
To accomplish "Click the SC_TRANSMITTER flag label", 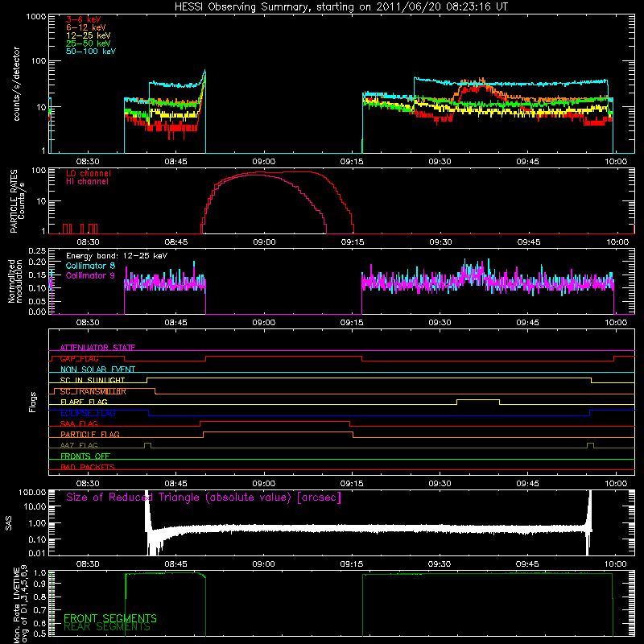I will tap(93, 391).
